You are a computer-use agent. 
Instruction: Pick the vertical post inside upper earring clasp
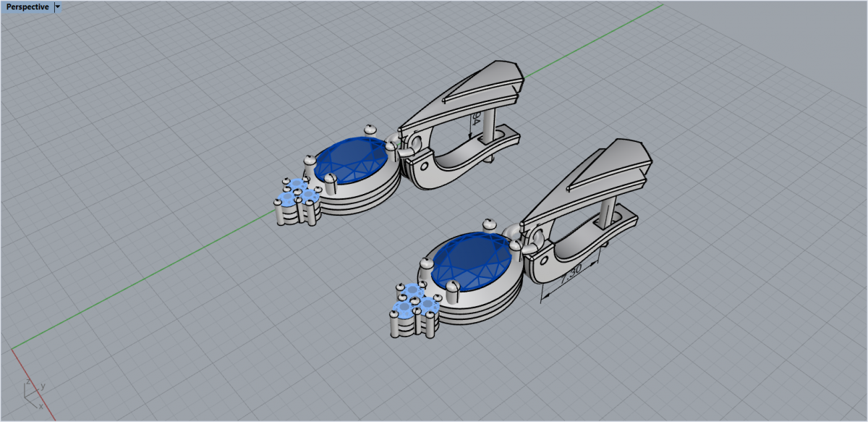coord(490,122)
